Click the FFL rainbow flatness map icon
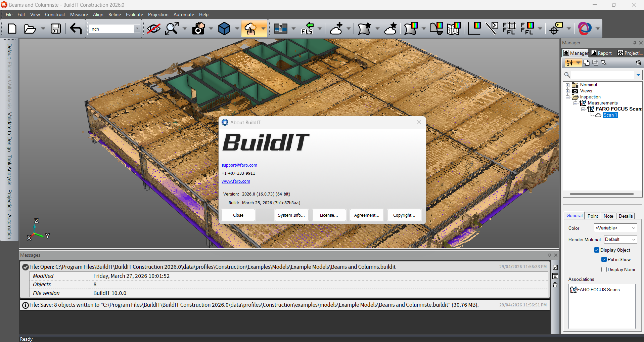The width and height of the screenshot is (644, 342). click(527, 29)
